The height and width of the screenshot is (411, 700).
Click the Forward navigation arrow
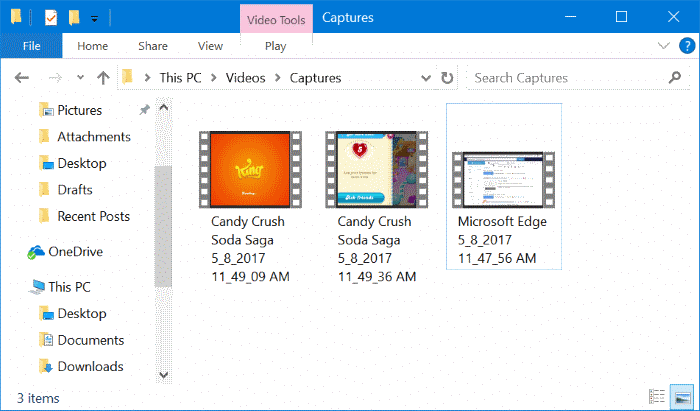point(55,78)
